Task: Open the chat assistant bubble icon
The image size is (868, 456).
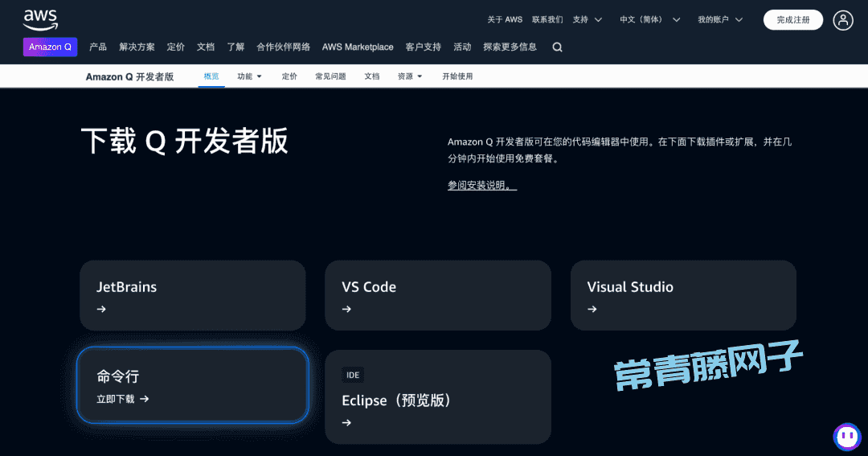Action: [847, 437]
